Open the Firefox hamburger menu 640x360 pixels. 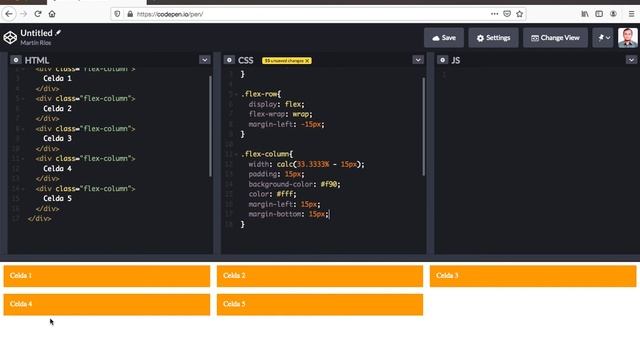(x=631, y=14)
